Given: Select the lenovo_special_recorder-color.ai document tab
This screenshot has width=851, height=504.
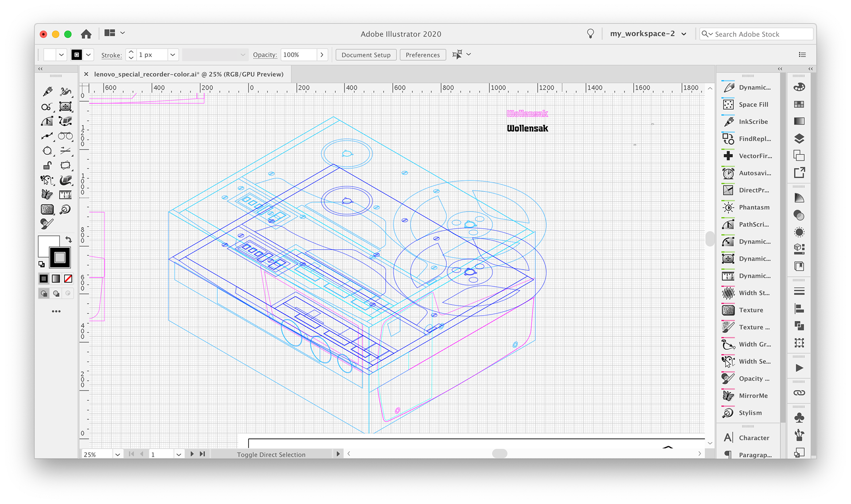Looking at the screenshot, I should click(x=188, y=74).
